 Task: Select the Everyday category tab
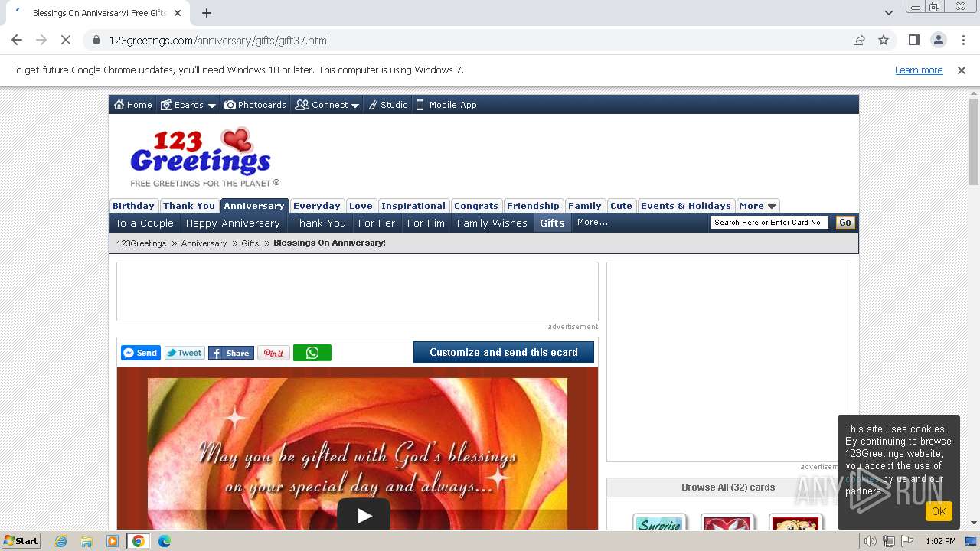pyautogui.click(x=317, y=206)
